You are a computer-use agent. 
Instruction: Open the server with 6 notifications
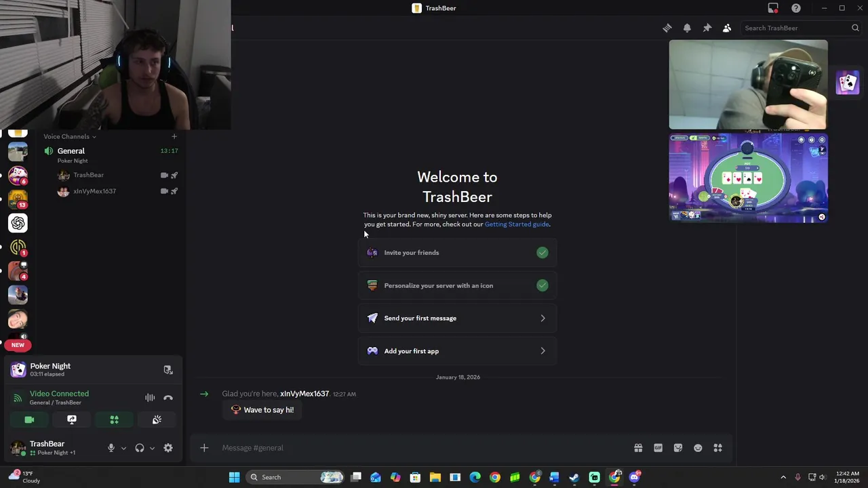coord(18,175)
